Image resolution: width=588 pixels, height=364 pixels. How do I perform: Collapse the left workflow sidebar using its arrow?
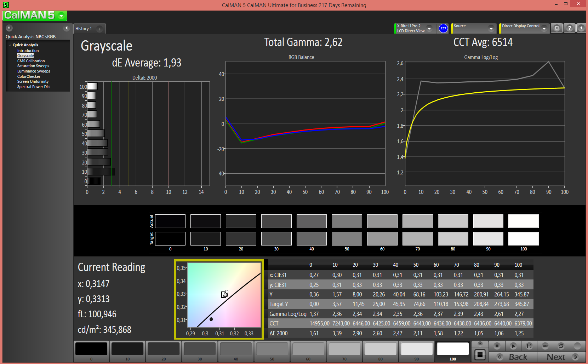coord(66,28)
